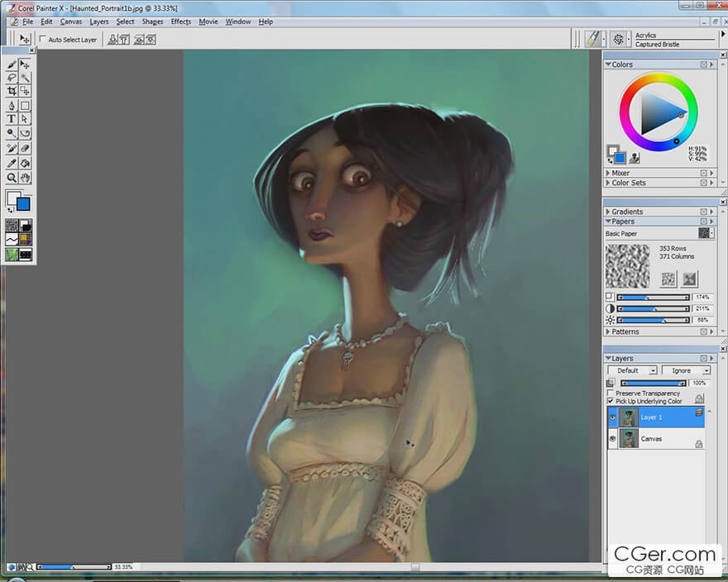Select the Magnifier zoom tool
The width and height of the screenshot is (728, 582).
[12, 178]
